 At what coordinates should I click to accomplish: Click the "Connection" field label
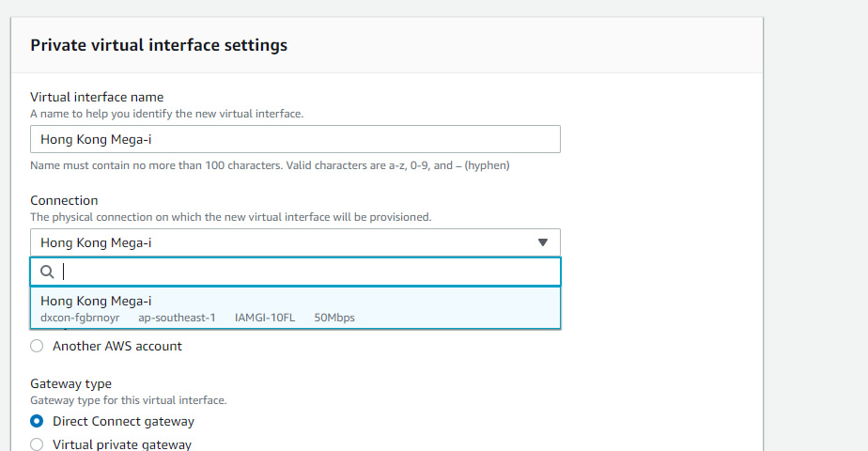(64, 200)
